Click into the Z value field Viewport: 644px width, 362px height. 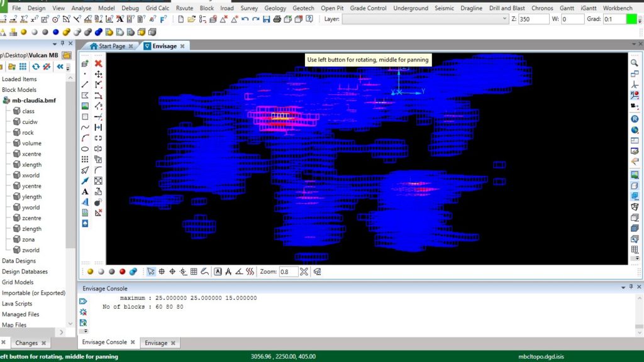[533, 19]
